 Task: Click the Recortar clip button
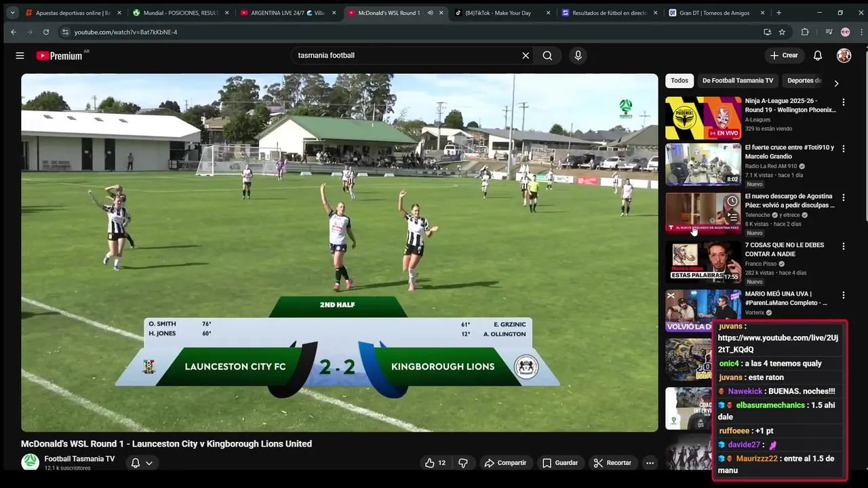(x=612, y=463)
